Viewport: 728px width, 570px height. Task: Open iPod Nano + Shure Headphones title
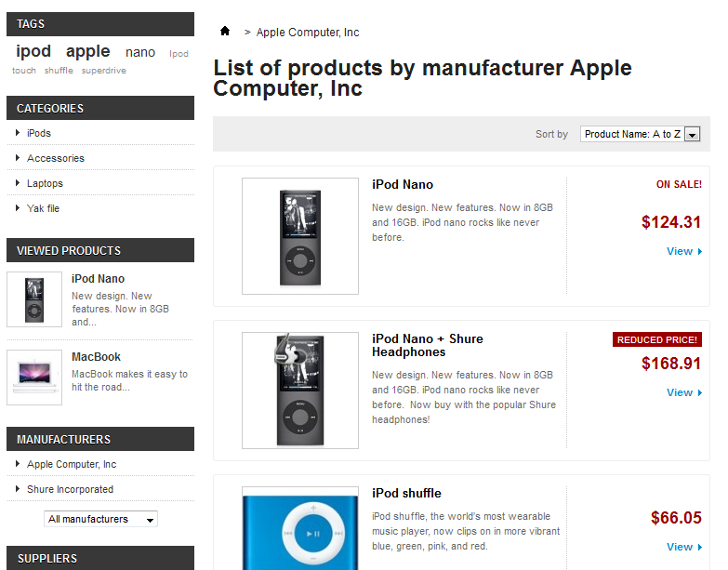[427, 345]
